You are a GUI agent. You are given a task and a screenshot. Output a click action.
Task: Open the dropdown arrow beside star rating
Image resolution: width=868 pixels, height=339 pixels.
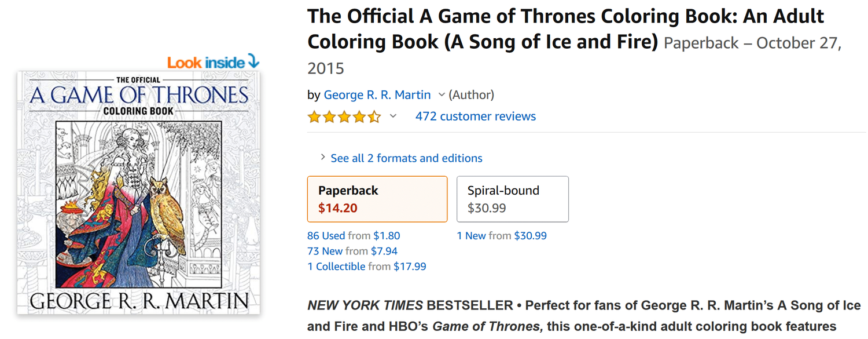[393, 116]
